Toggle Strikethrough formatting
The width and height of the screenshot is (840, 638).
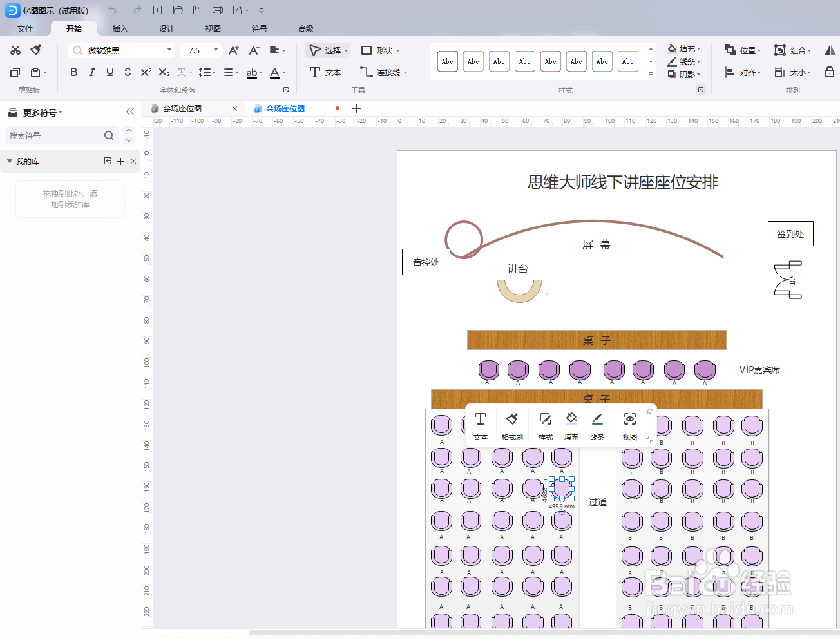coord(128,72)
